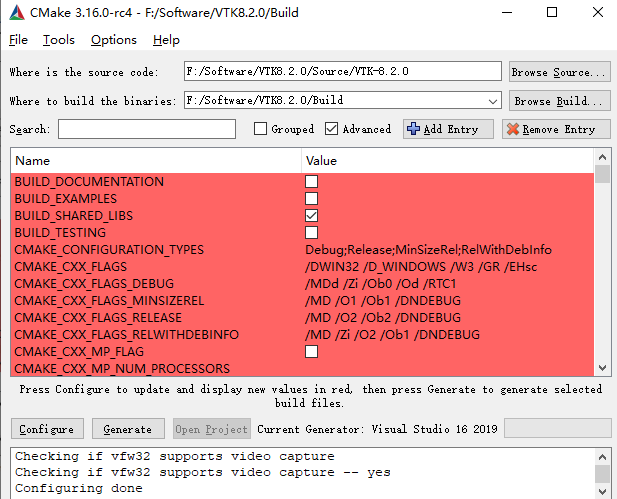617x499 pixels.
Task: Click the red X Remove Entry button
Action: coord(556,129)
